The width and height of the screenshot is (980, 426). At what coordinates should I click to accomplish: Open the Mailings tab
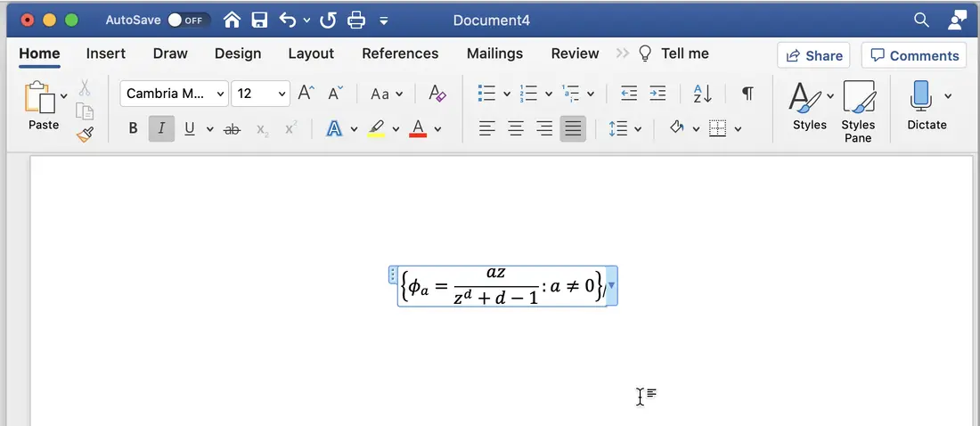coord(494,53)
